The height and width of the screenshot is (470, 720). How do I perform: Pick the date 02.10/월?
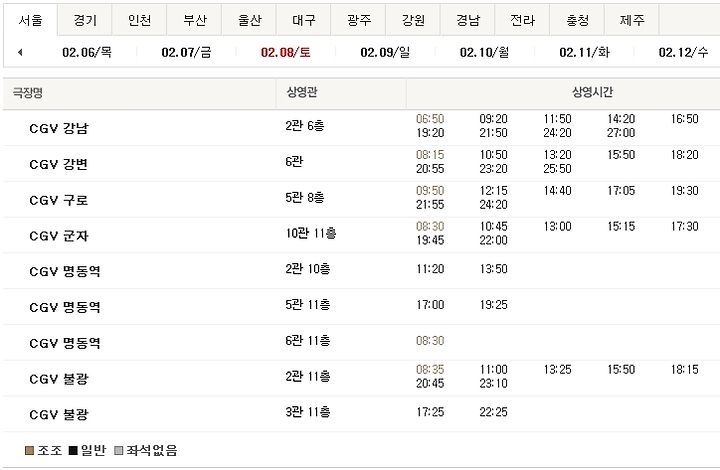[x=484, y=52]
